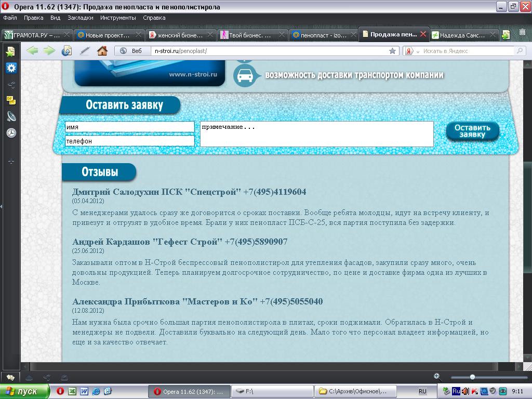
Task: Open the Правка menu
Action: (34, 18)
